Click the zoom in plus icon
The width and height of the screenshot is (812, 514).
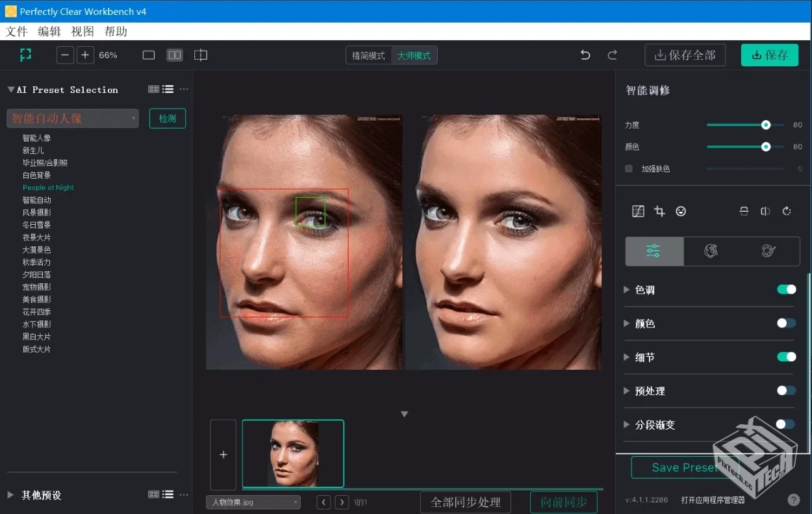tap(85, 55)
